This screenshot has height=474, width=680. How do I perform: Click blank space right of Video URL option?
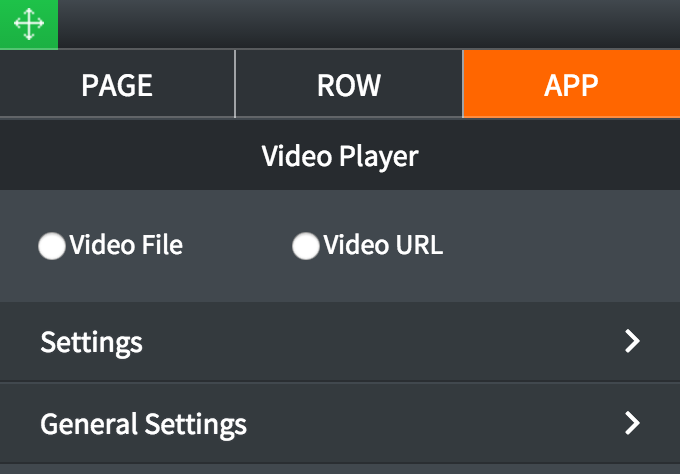559,246
